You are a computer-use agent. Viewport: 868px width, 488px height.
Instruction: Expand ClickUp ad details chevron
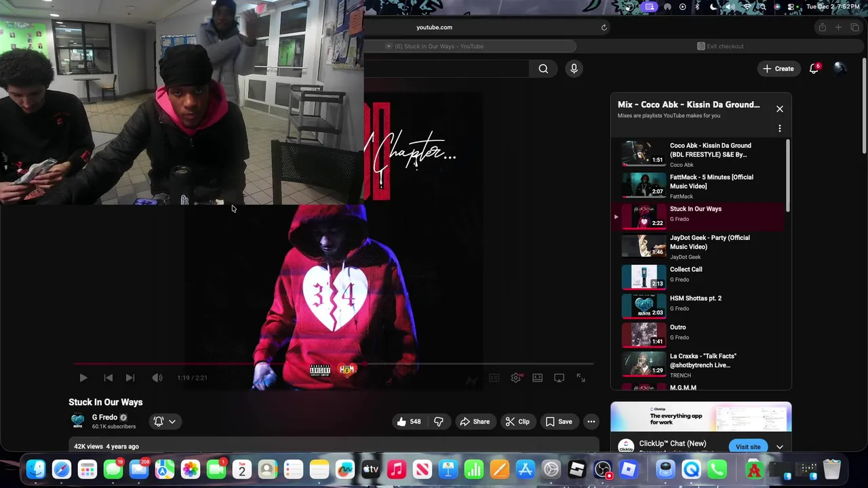[x=780, y=447]
